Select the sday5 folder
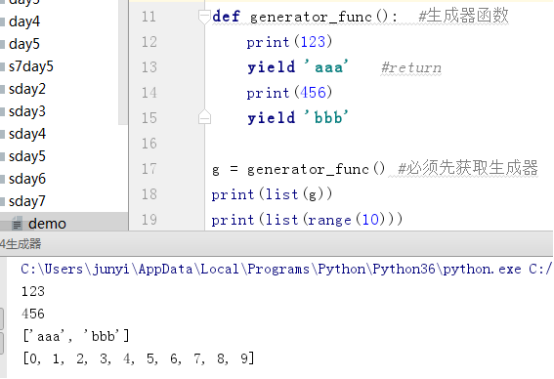Viewport: 554px width, 379px height. [27, 156]
